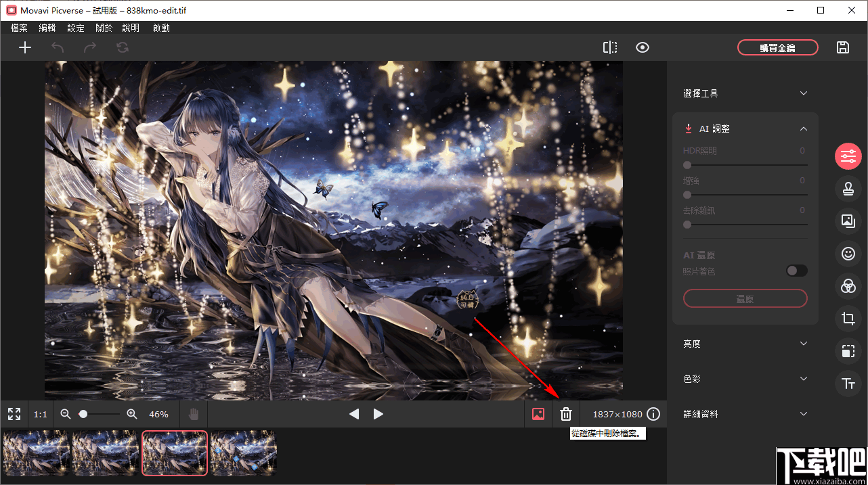Select the fourth thumbnail in the filmstrip
868x485 pixels.
click(x=244, y=453)
